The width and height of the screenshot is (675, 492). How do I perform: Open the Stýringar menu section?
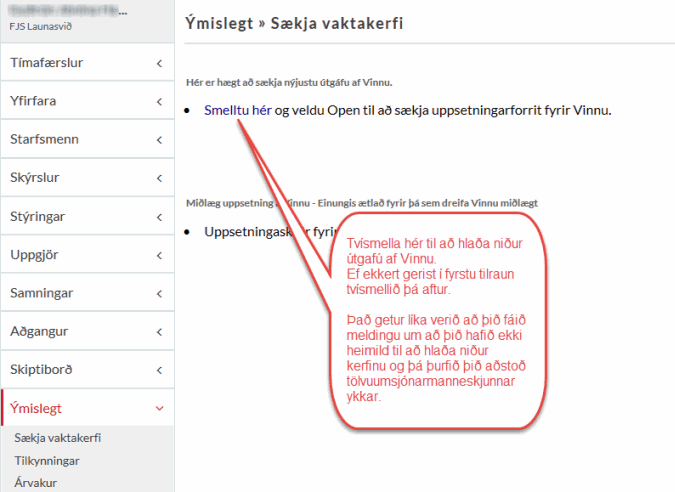88,216
